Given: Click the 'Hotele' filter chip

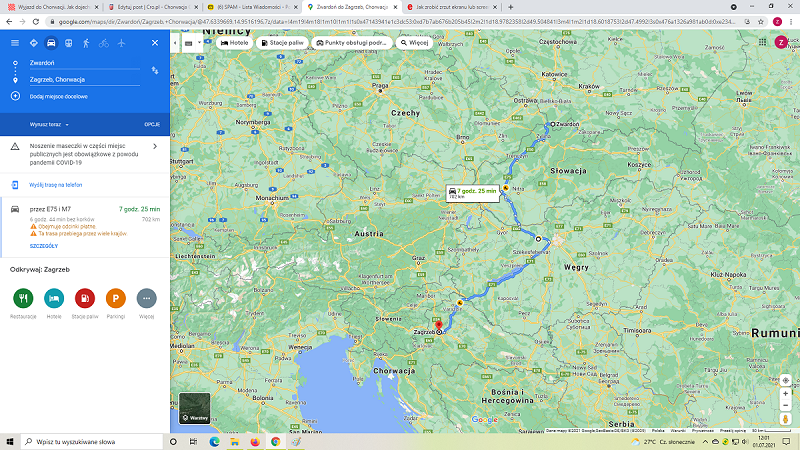Looking at the screenshot, I should point(235,43).
